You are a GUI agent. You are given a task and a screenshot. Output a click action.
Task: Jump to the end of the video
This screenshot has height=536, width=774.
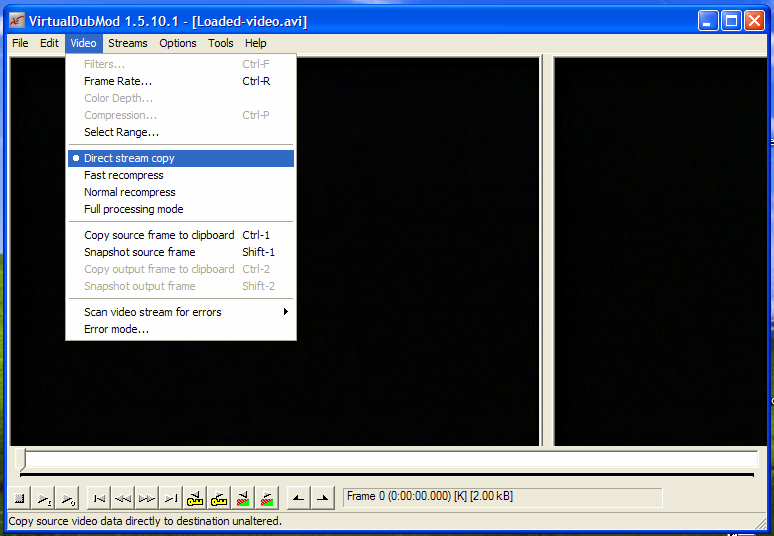point(171,498)
